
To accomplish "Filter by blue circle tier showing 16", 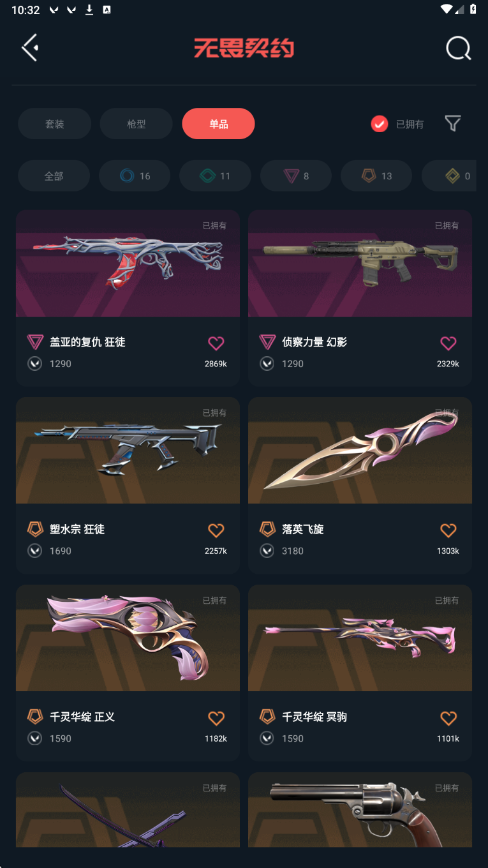I will (135, 176).
